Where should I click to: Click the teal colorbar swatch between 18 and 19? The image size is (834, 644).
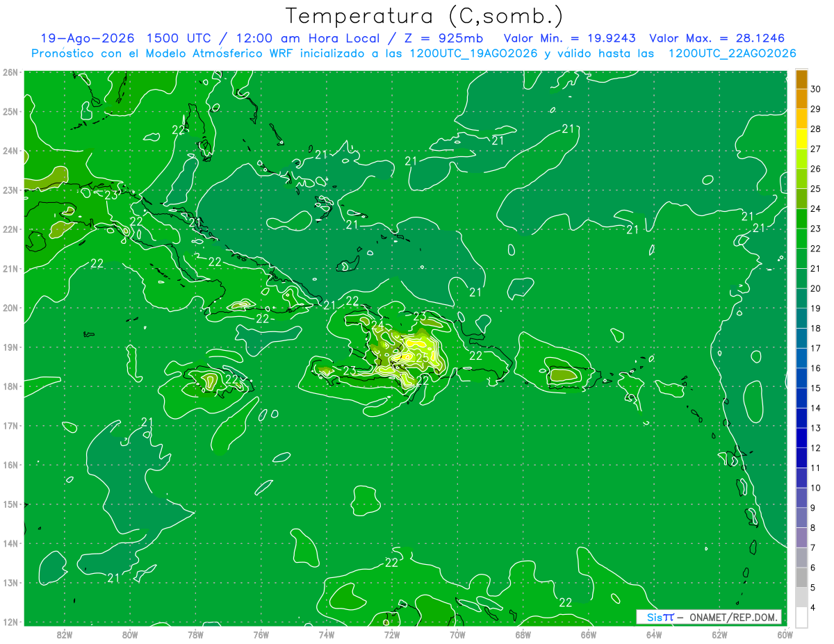801,317
